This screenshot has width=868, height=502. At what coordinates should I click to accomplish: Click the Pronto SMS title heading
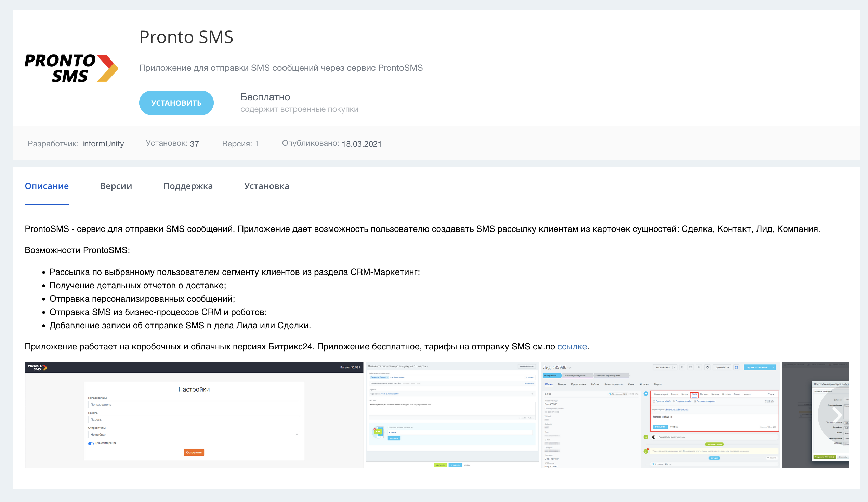pyautogui.click(x=186, y=37)
